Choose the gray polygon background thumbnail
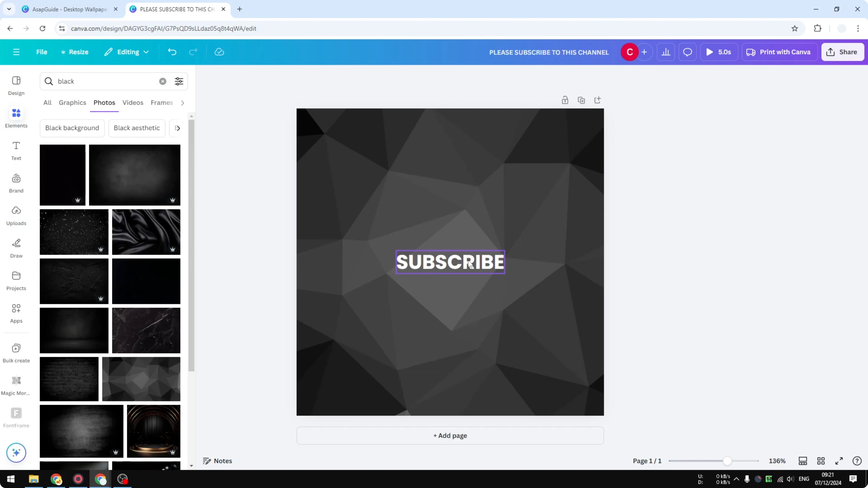The height and width of the screenshot is (488, 868). [141, 379]
